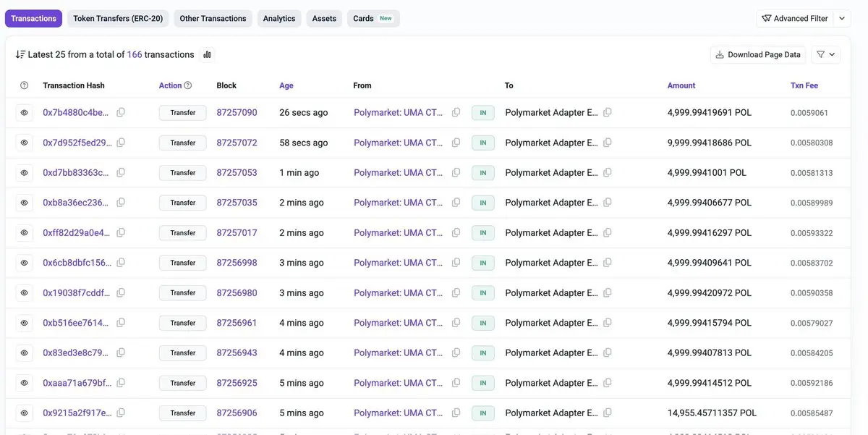Copy hash 0x83ed3e8c79 to clipboard

(121, 352)
